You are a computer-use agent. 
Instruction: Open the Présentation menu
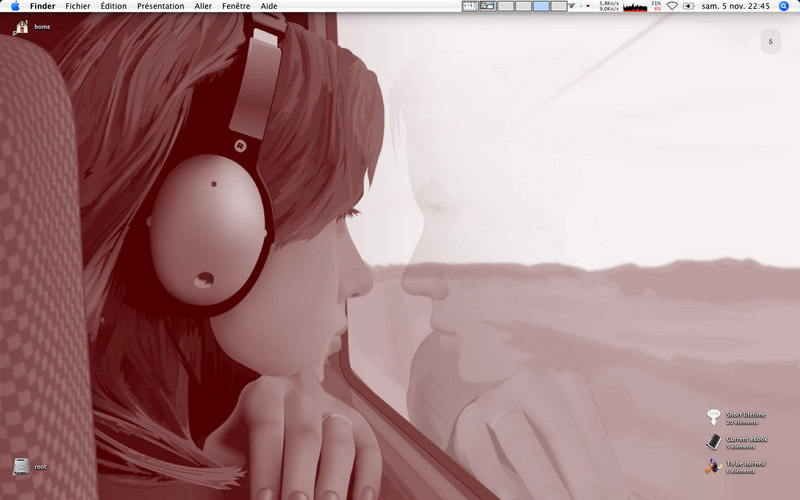160,6
